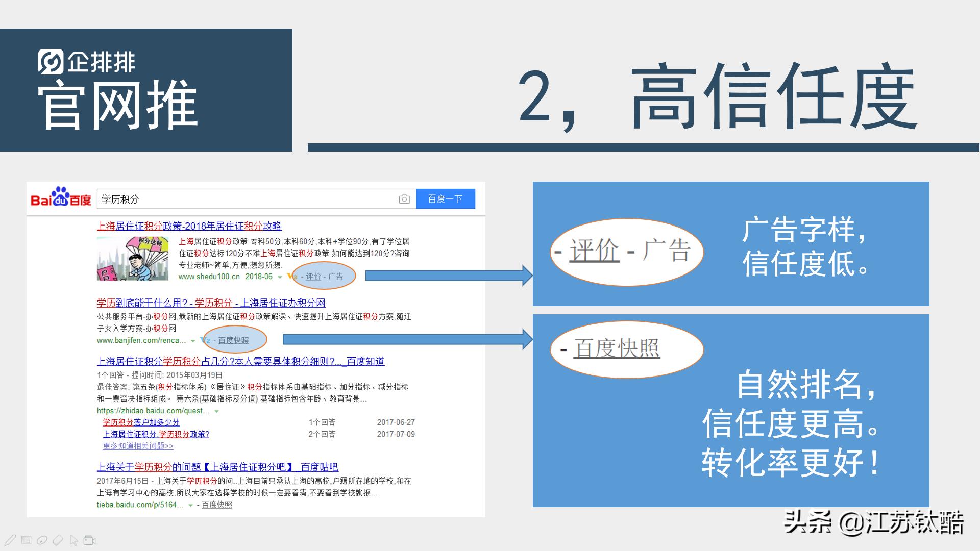
Task: Expand the dropdown beside www.banjifen.com URL
Action: pyautogui.click(x=192, y=340)
